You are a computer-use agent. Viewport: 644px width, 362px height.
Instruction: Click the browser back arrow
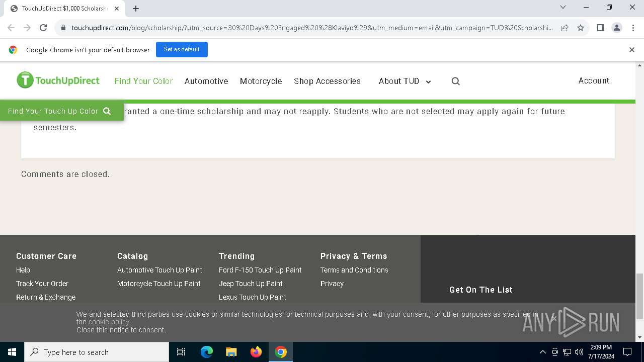11,28
